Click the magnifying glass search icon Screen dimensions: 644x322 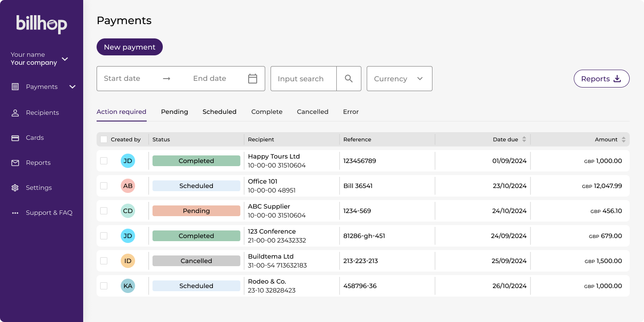coord(349,79)
